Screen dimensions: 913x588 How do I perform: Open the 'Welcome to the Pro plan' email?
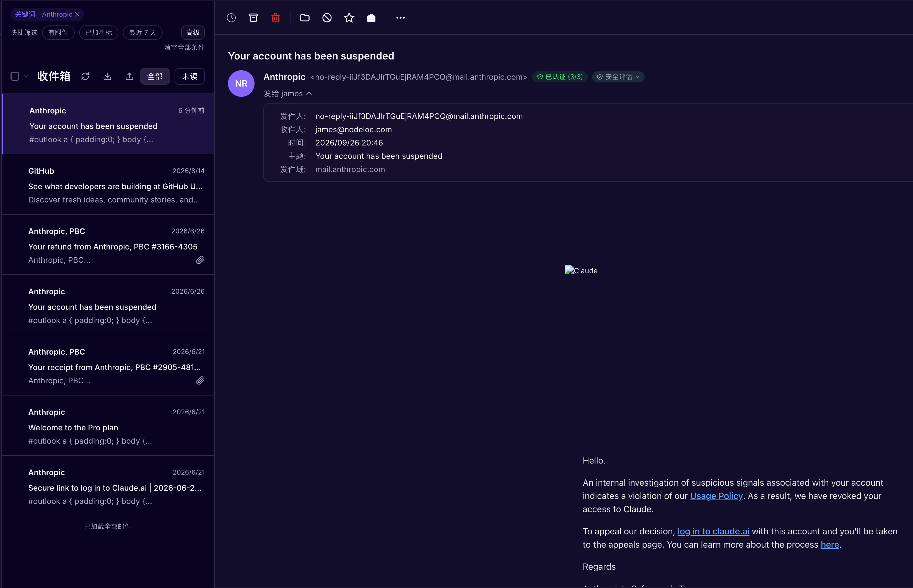pyautogui.click(x=108, y=426)
